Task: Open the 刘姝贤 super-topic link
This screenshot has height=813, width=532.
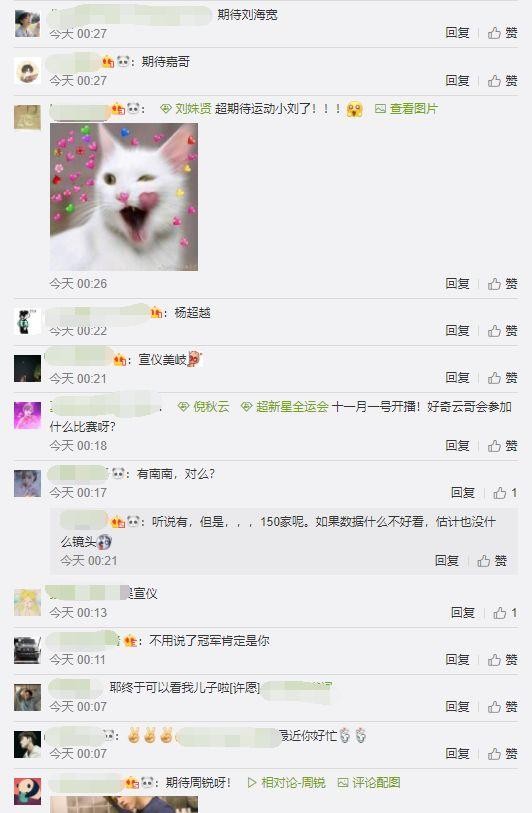Action: point(186,108)
